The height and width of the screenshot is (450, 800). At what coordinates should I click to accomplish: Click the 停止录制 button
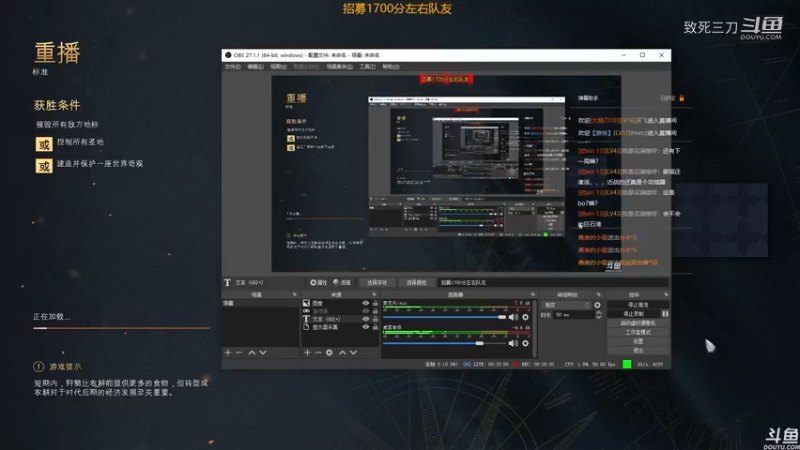coord(634,314)
